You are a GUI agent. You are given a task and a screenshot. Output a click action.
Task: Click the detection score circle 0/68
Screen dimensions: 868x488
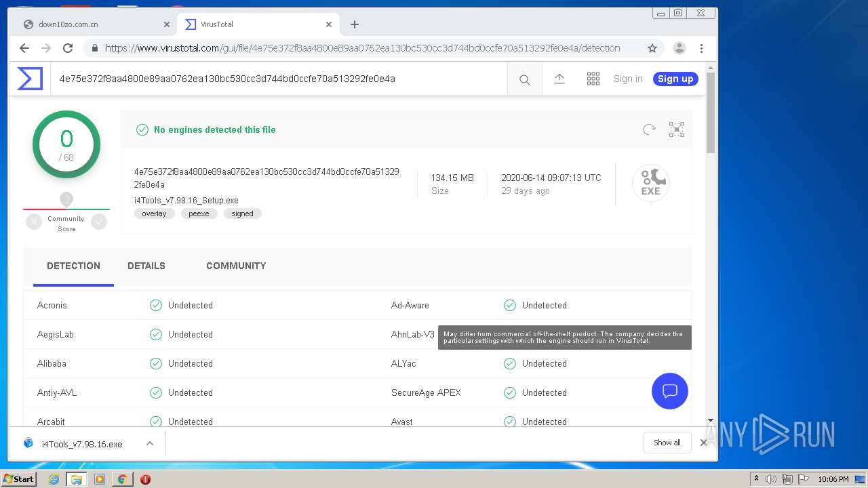[x=66, y=144]
